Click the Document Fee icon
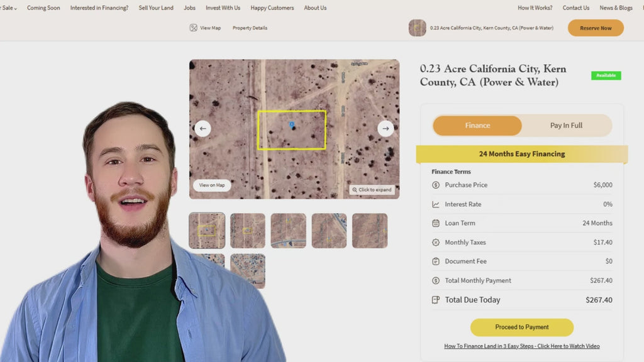 coord(436,261)
